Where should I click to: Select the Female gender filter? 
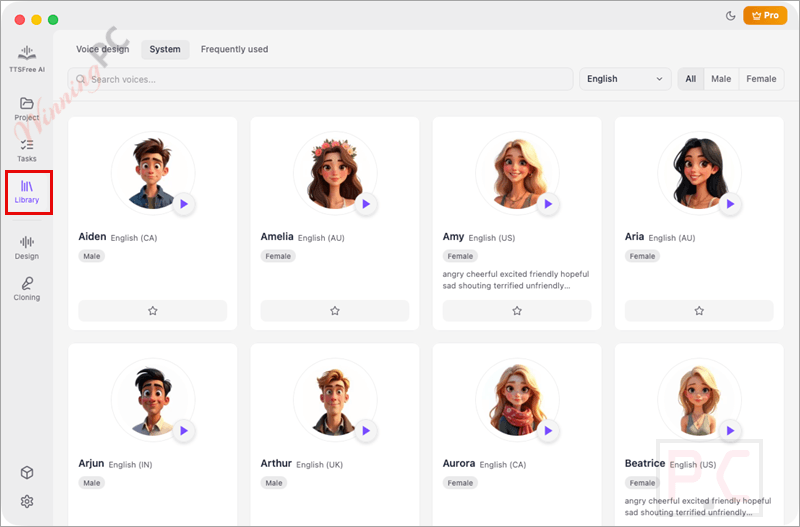tap(761, 79)
